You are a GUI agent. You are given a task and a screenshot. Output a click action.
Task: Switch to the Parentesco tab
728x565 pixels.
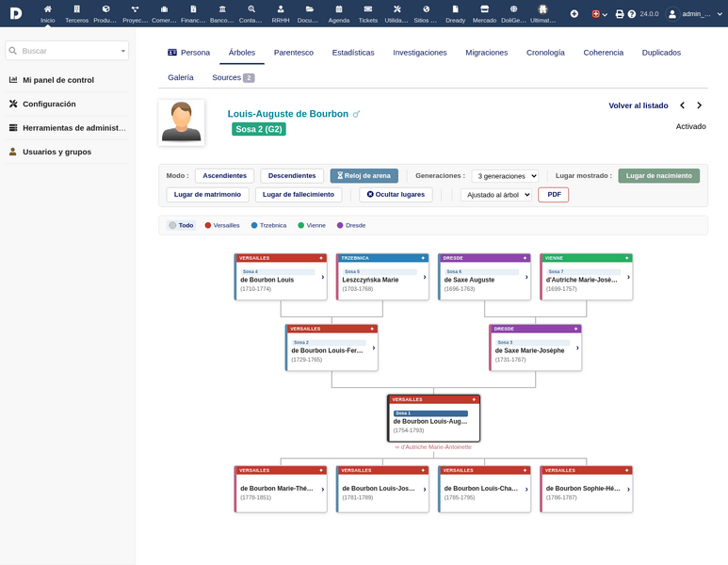coord(294,53)
